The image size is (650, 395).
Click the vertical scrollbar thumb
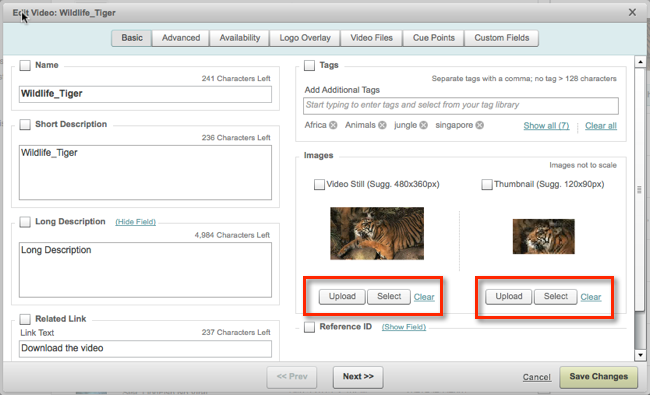(x=640, y=189)
